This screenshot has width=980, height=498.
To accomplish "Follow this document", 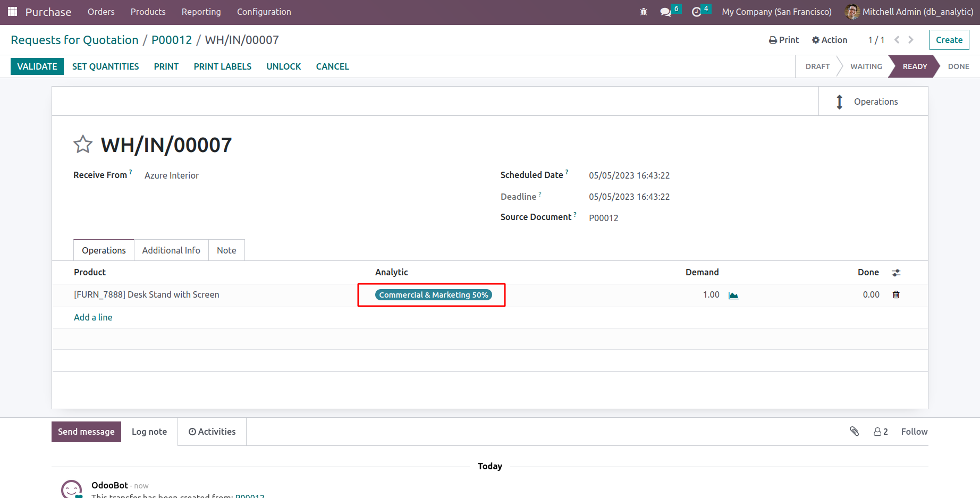I will click(914, 432).
